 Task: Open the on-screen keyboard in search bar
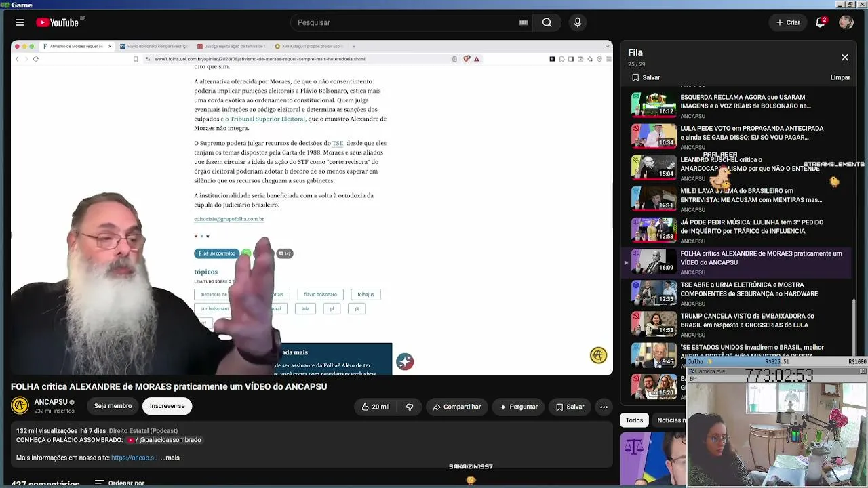click(524, 22)
